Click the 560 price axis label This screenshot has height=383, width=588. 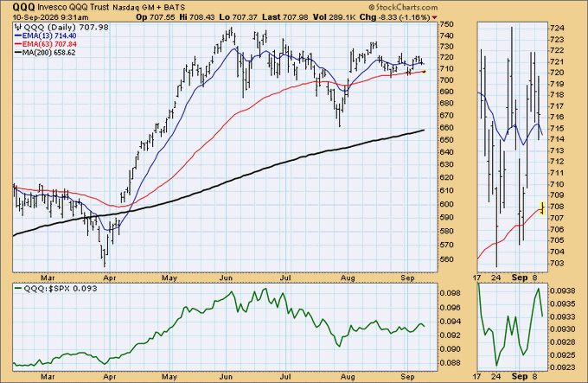pos(448,259)
